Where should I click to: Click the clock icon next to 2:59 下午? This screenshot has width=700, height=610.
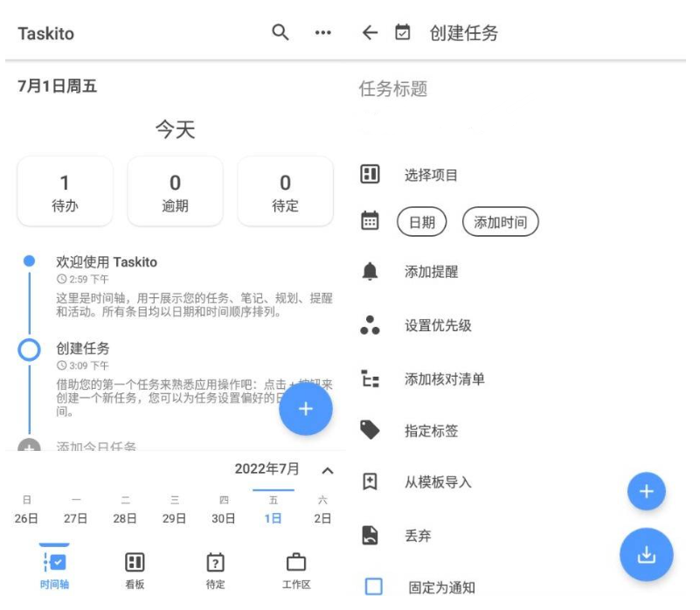coord(61,279)
